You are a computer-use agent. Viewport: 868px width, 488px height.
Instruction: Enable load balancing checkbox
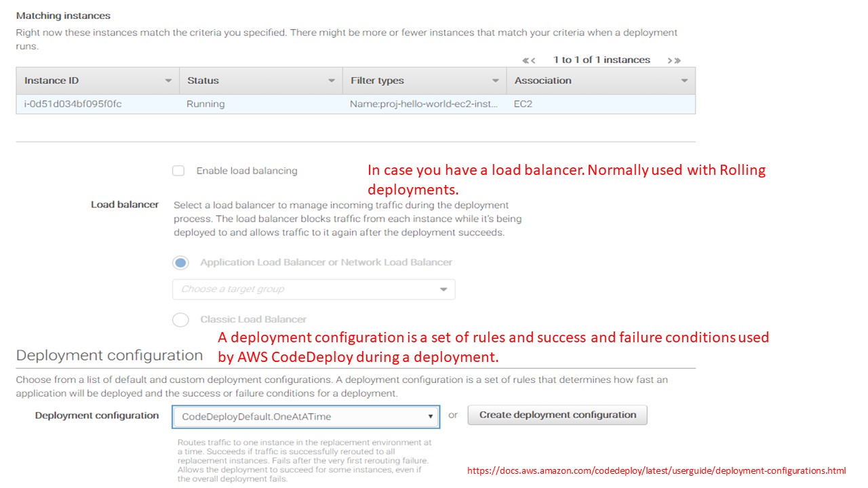click(x=178, y=171)
